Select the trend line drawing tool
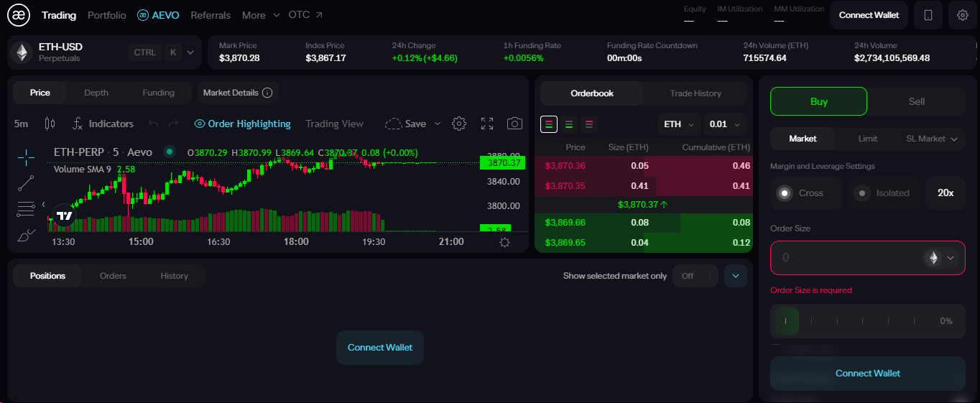The width and height of the screenshot is (980, 403). [26, 182]
